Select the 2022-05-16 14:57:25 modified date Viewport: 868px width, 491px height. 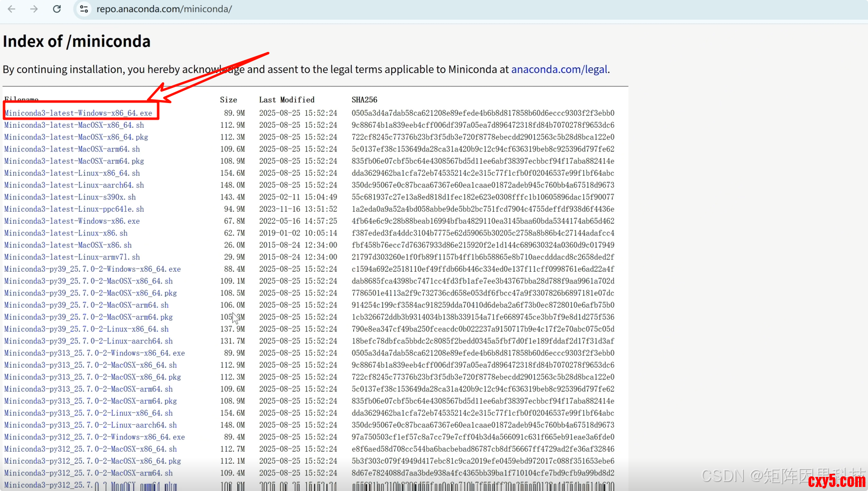(298, 221)
